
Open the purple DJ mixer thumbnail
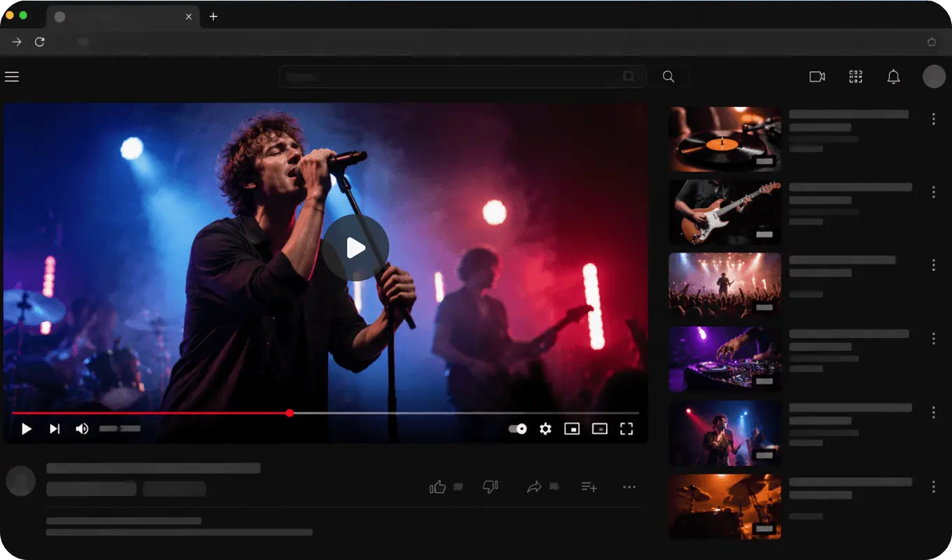(x=724, y=358)
